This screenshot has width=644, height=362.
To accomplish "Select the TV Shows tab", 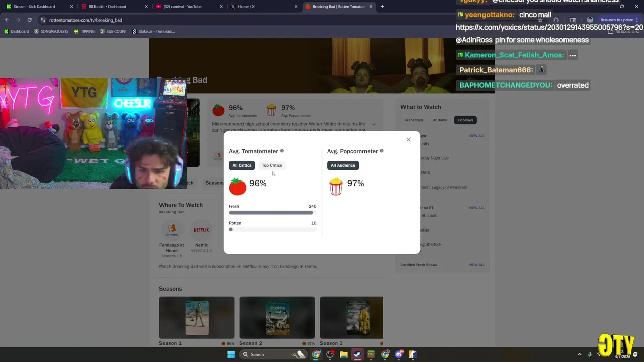I will (465, 120).
